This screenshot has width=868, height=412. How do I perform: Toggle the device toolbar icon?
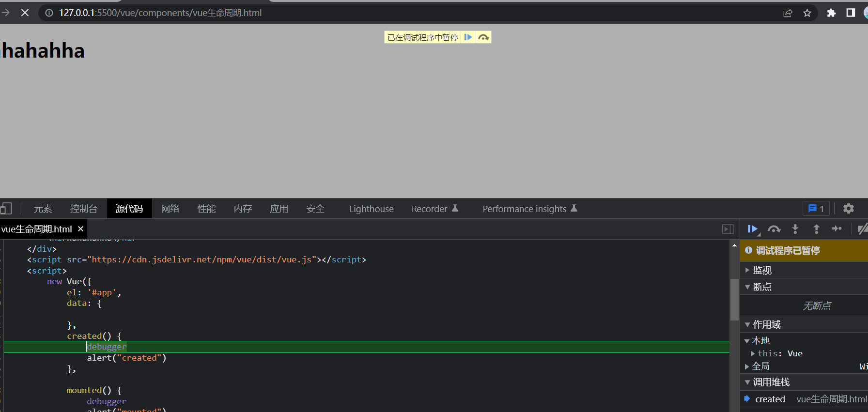click(6, 209)
